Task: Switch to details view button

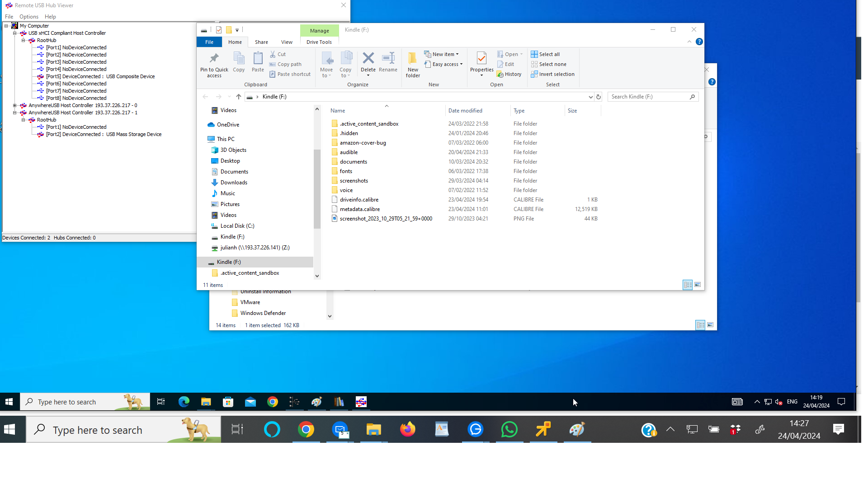Action: [x=688, y=285]
